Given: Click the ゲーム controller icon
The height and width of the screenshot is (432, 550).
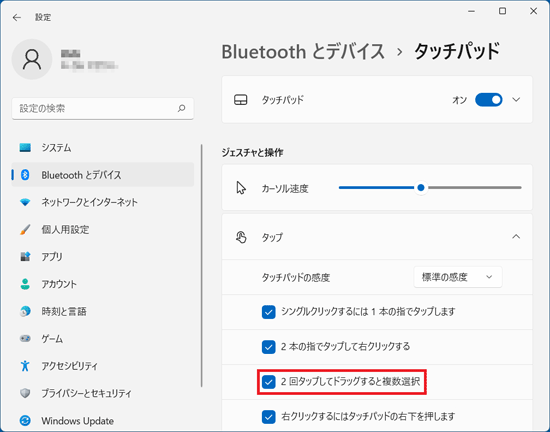Looking at the screenshot, I should [25, 339].
